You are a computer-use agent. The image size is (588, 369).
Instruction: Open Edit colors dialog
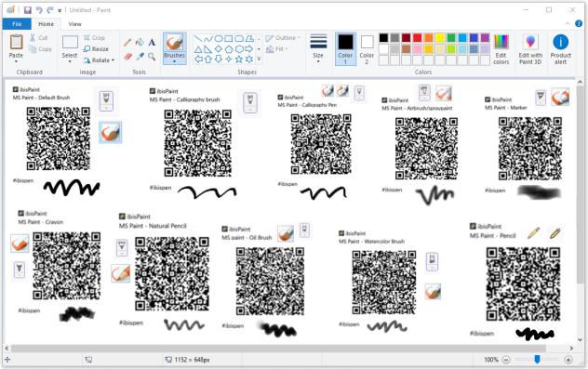coord(501,49)
